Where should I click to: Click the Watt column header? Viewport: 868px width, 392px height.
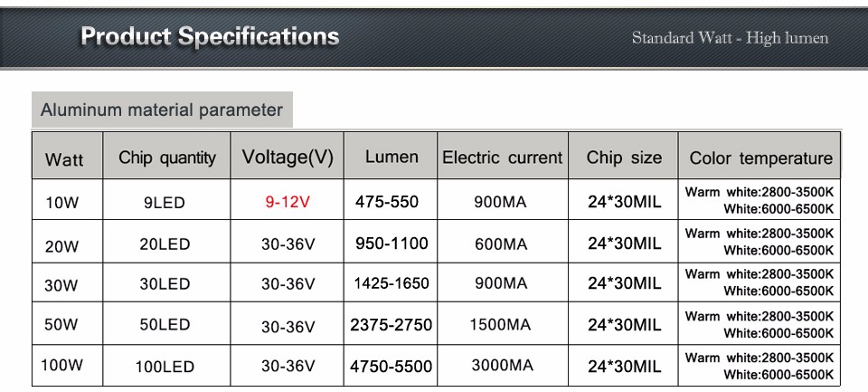click(64, 159)
